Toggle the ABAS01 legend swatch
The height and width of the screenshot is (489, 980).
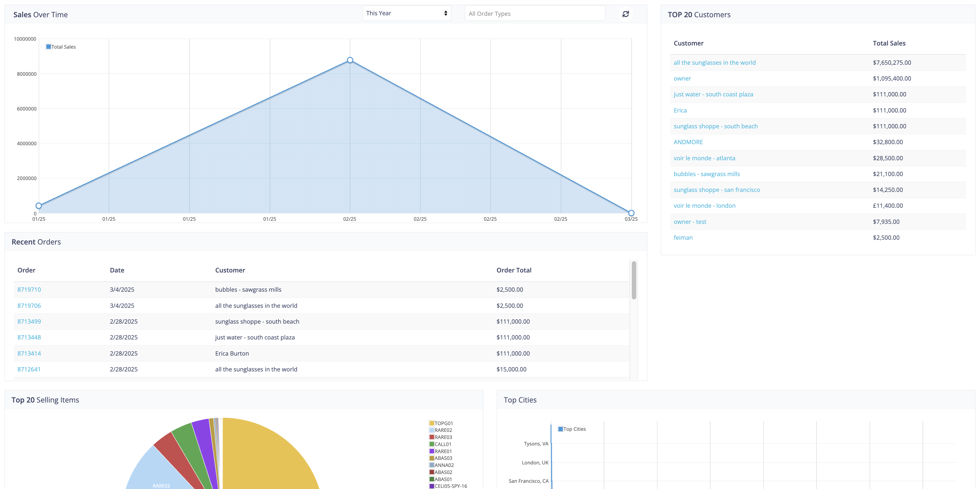(x=432, y=479)
